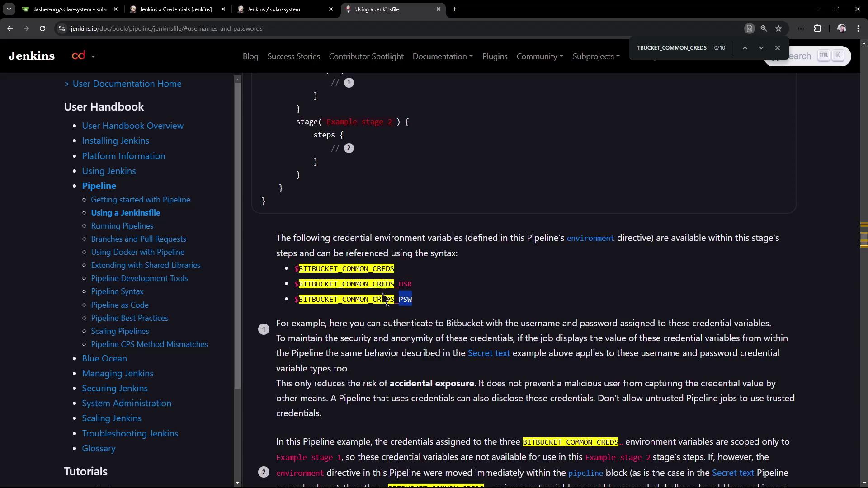Go to next find match arrow

coord(761,48)
